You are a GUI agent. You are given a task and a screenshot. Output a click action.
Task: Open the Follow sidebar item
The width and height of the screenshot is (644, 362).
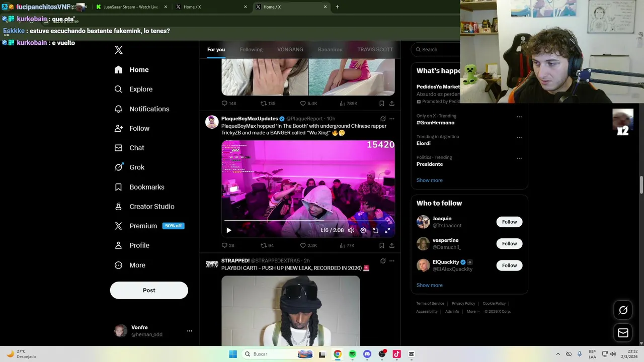[132, 128]
